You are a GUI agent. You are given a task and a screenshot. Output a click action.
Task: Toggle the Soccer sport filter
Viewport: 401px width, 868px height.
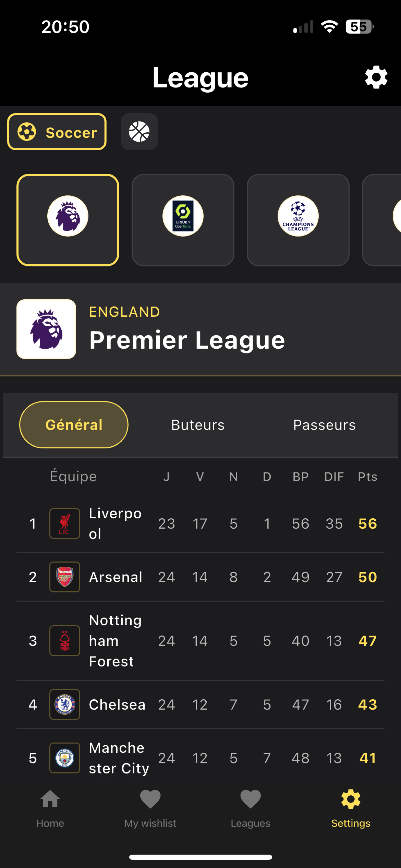57,132
